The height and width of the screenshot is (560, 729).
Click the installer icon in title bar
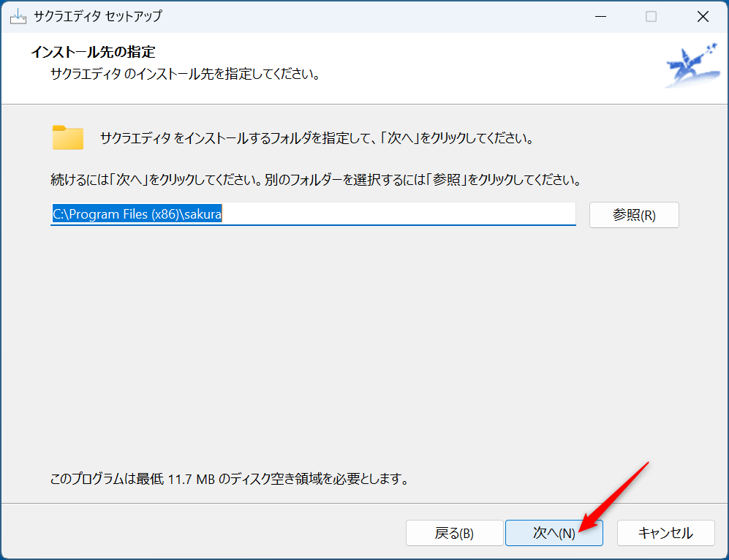(x=18, y=17)
